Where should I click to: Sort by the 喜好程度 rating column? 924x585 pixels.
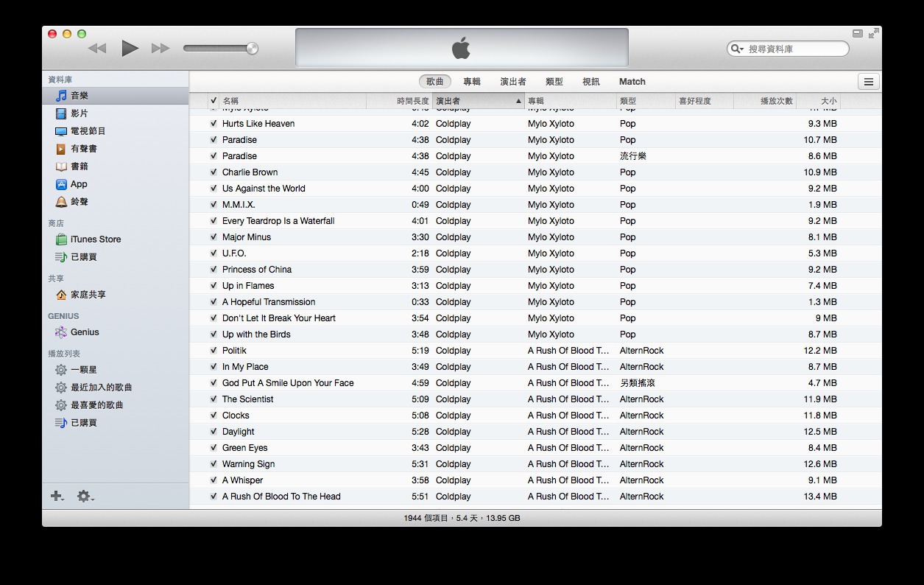[705, 101]
